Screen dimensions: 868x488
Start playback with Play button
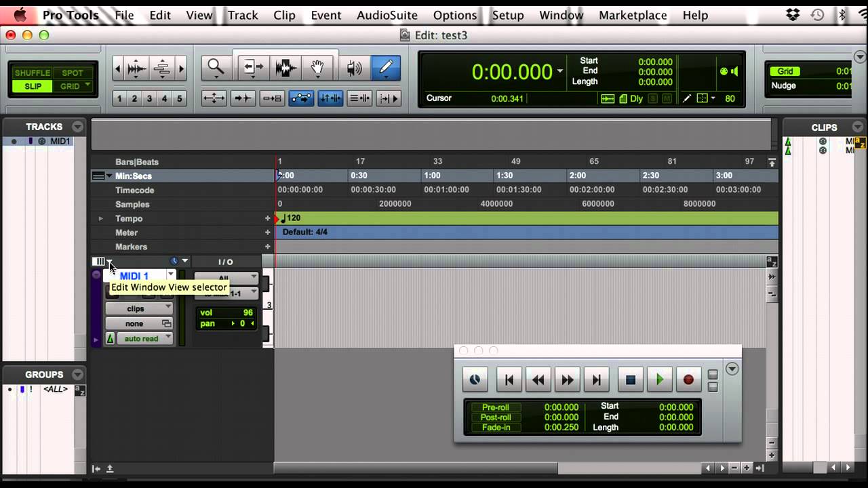point(659,380)
